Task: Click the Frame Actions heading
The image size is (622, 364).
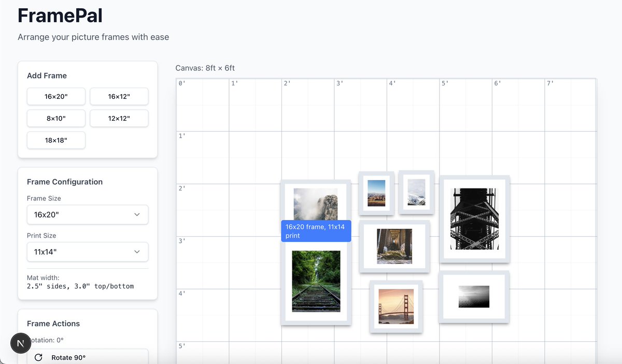Action: click(x=53, y=324)
